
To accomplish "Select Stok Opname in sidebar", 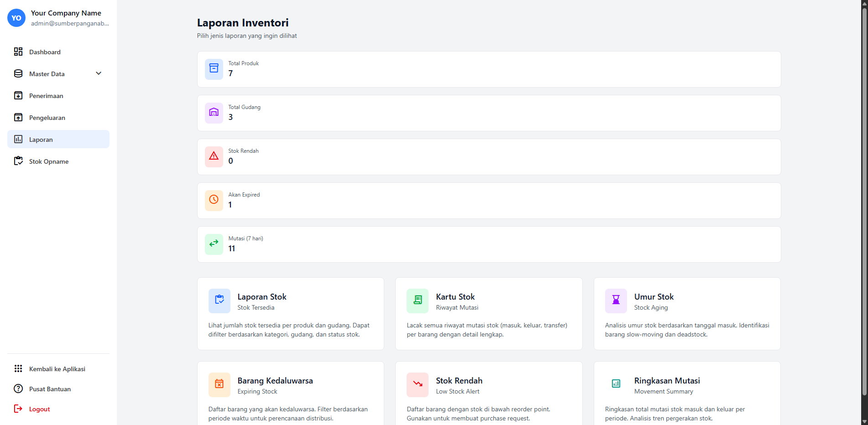I will [x=49, y=161].
